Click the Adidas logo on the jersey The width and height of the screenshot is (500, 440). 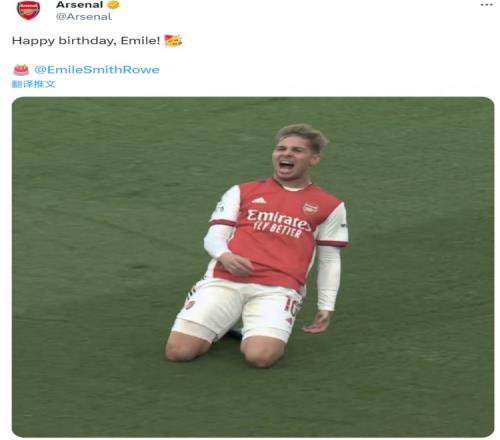(259, 200)
